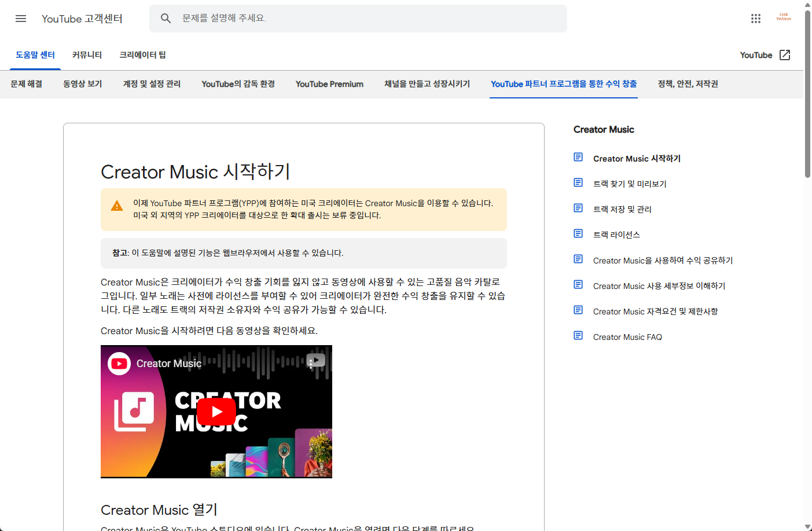Click the page vertical scrollbar thumb
This screenshot has width=812, height=531.
click(807, 93)
